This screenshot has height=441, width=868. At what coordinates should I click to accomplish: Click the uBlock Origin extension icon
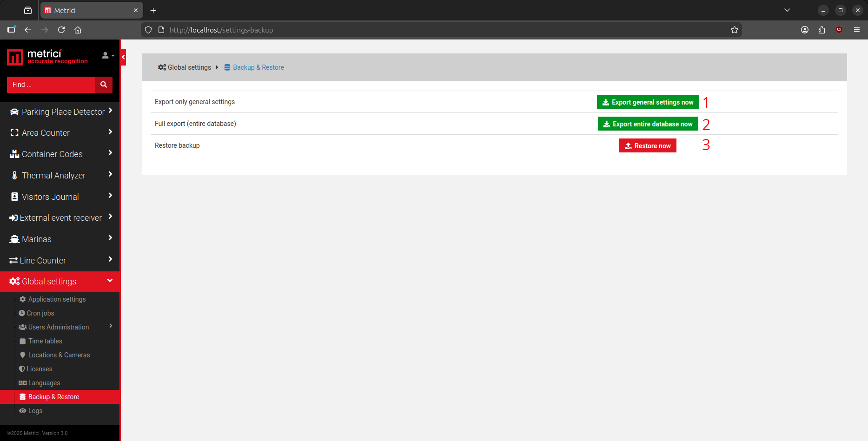(839, 30)
